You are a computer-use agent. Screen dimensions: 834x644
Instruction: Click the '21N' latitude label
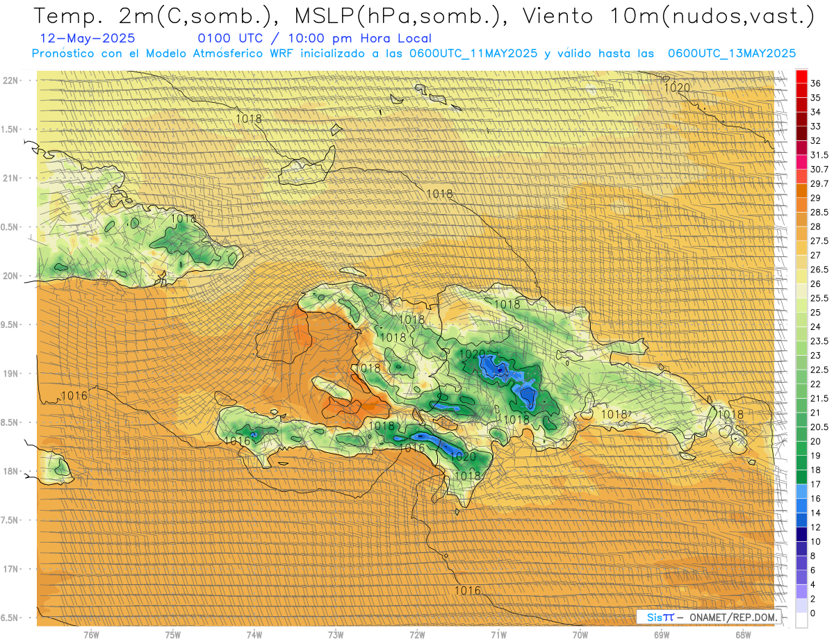[x=11, y=179]
